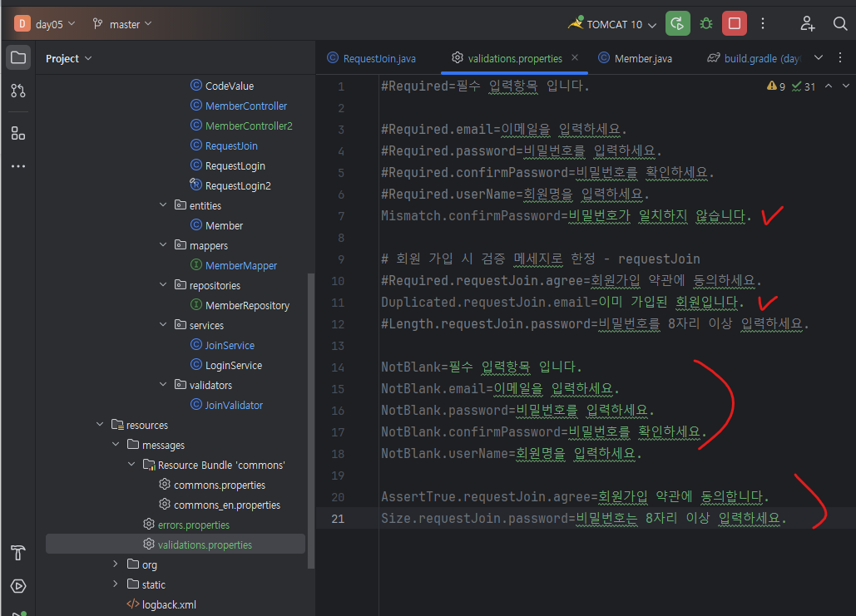
Task: Open the Code With Me add-user icon
Action: coord(807,23)
